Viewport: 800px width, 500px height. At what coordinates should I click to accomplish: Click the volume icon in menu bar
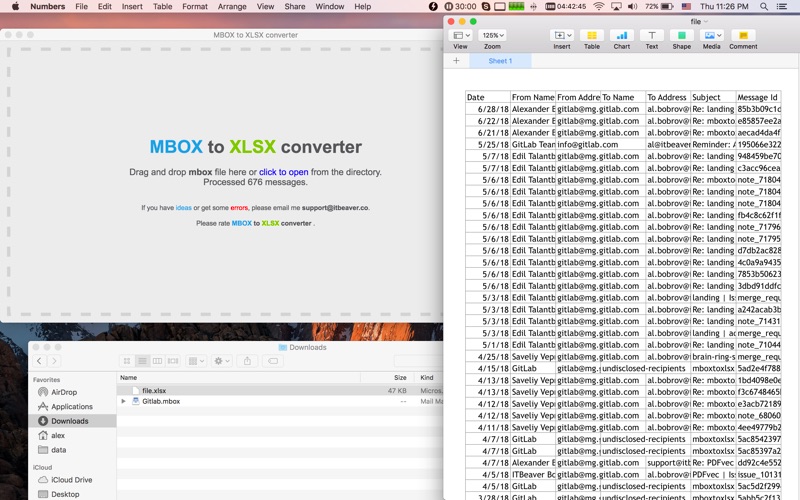632,7
